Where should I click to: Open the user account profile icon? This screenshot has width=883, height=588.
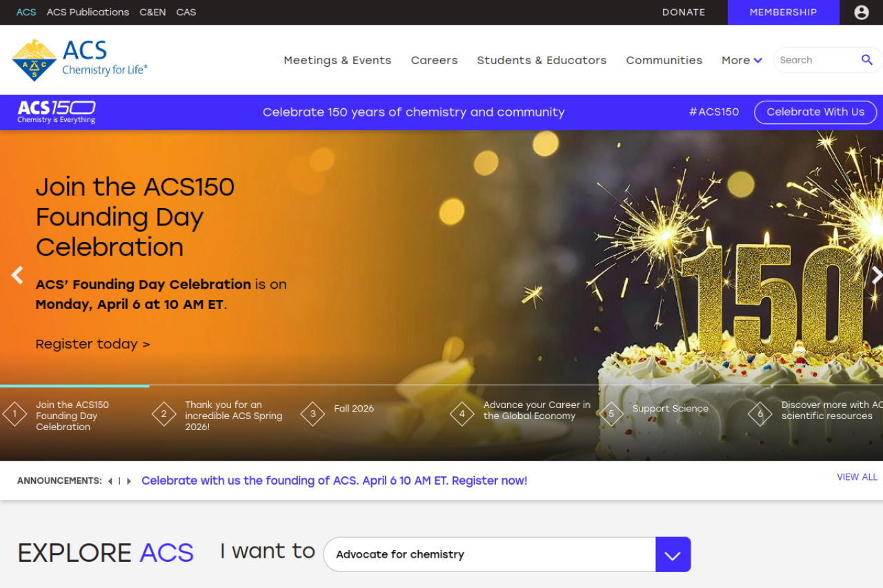(861, 12)
